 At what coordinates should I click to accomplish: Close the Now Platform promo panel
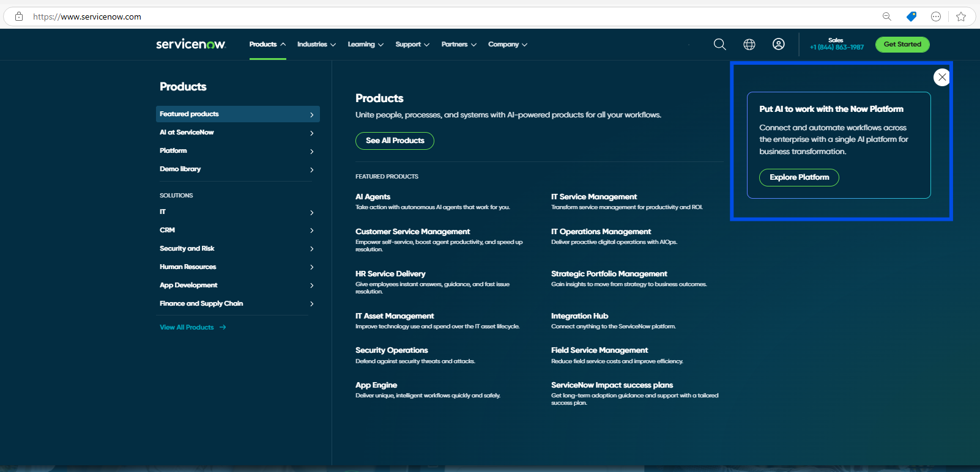pyautogui.click(x=942, y=77)
